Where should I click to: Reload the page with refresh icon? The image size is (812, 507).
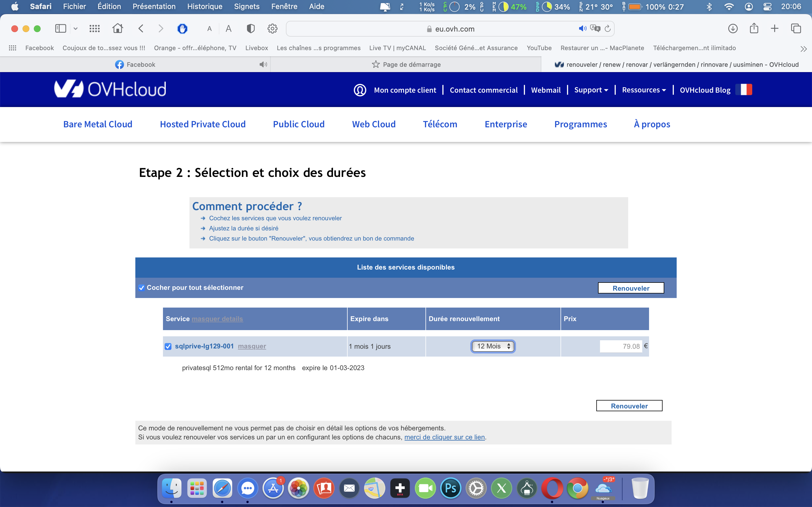coord(607,29)
